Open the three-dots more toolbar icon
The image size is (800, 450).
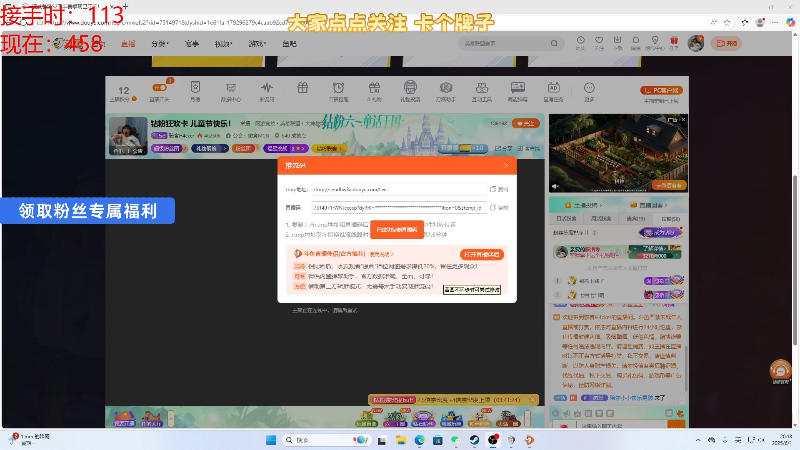589,88
